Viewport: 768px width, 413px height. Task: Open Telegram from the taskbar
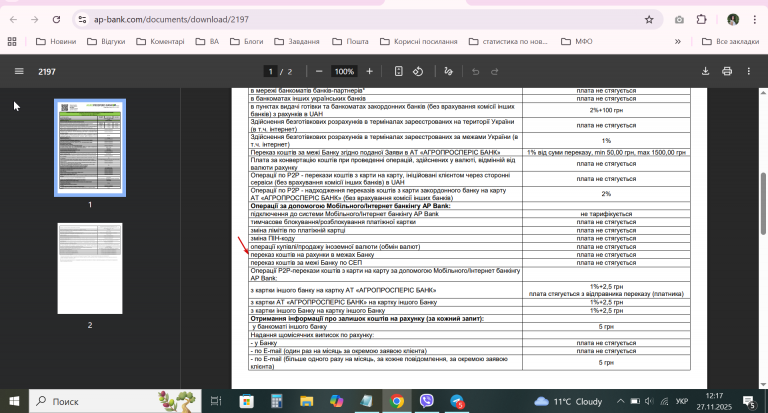coord(457,401)
